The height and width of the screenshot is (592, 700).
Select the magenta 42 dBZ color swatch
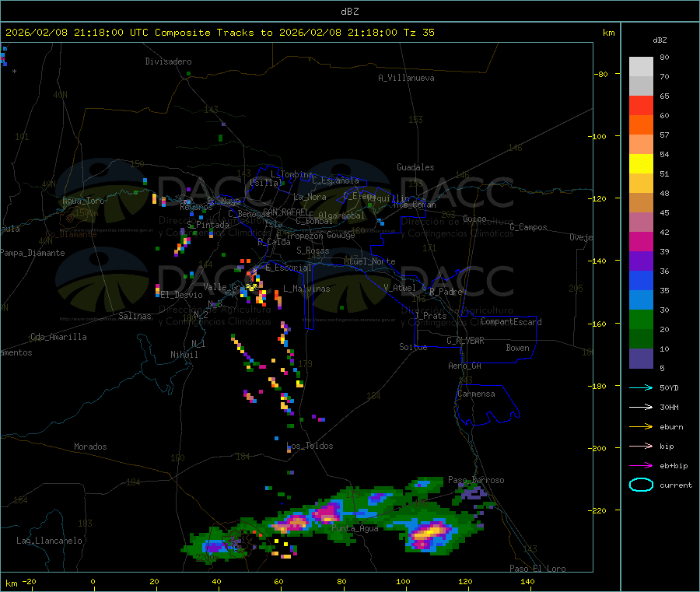pyautogui.click(x=641, y=241)
